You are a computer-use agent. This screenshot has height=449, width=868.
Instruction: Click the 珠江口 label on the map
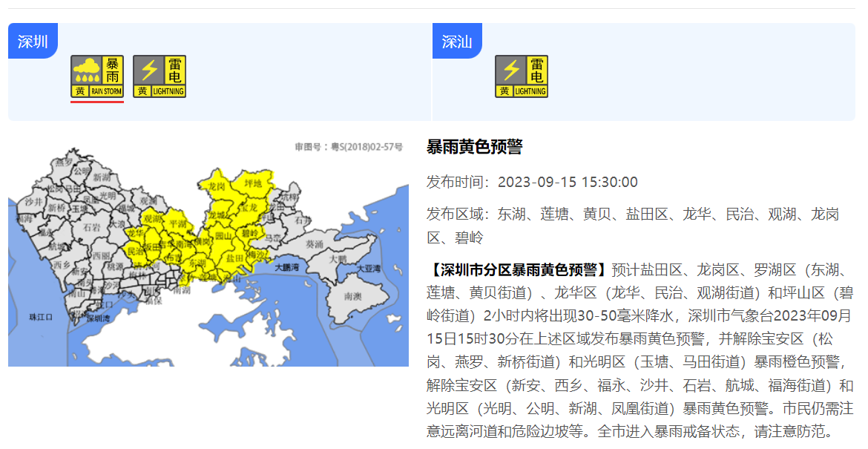click(x=40, y=317)
